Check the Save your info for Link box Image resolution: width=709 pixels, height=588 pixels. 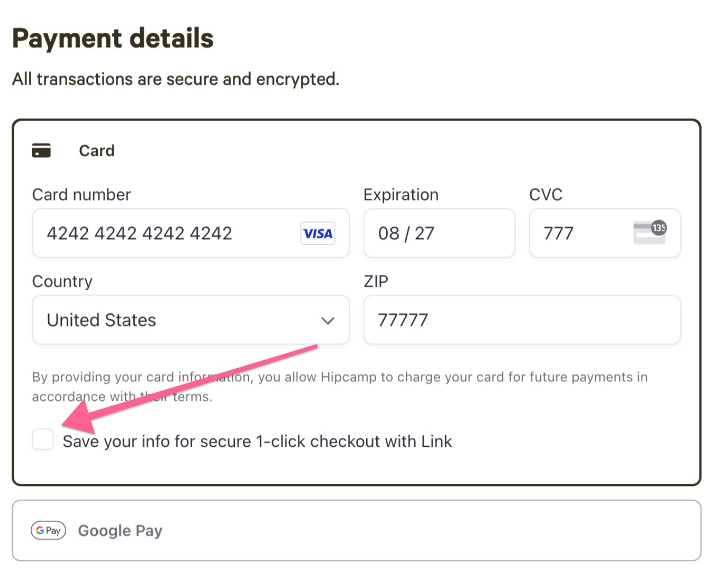pos(43,439)
